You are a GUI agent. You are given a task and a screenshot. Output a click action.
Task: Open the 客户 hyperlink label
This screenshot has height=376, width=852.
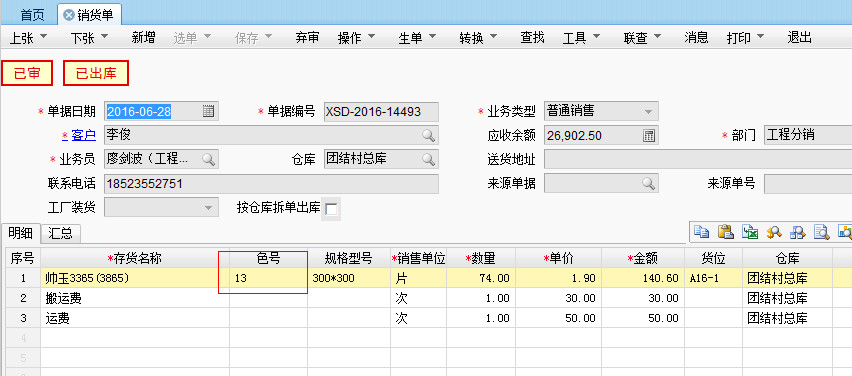(84, 135)
